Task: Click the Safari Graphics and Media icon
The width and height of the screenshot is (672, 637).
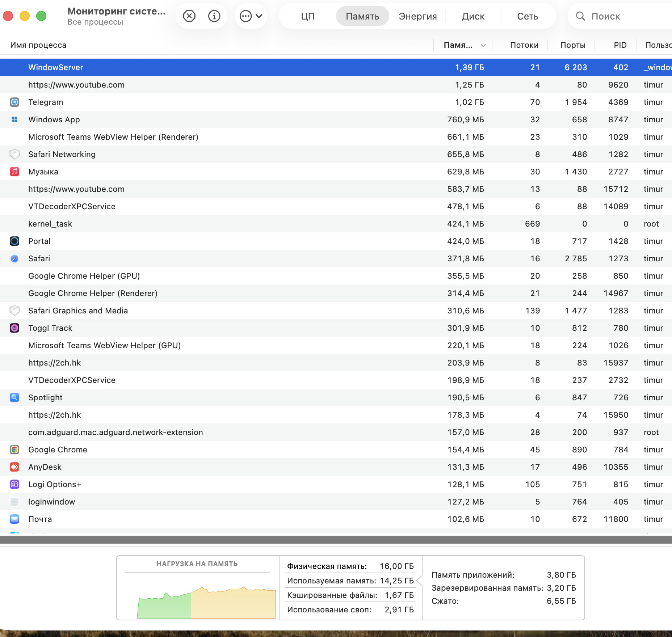Action: tap(14, 311)
